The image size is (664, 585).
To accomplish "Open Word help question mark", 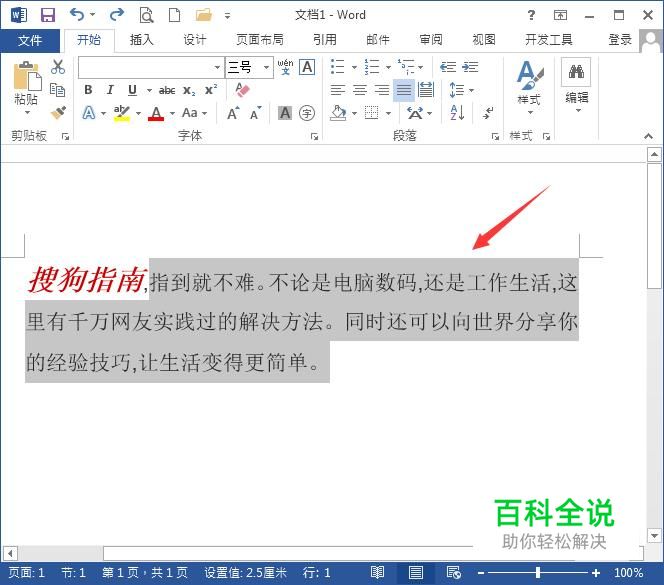I will pos(531,15).
